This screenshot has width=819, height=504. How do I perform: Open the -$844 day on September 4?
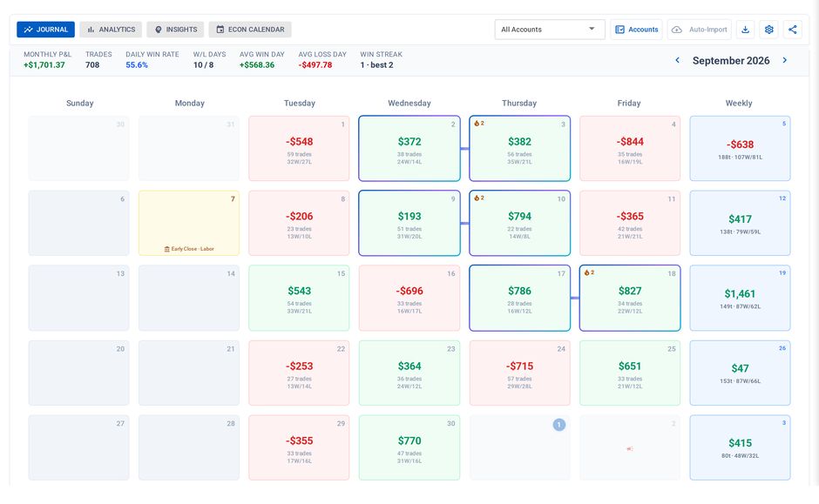[630, 149]
